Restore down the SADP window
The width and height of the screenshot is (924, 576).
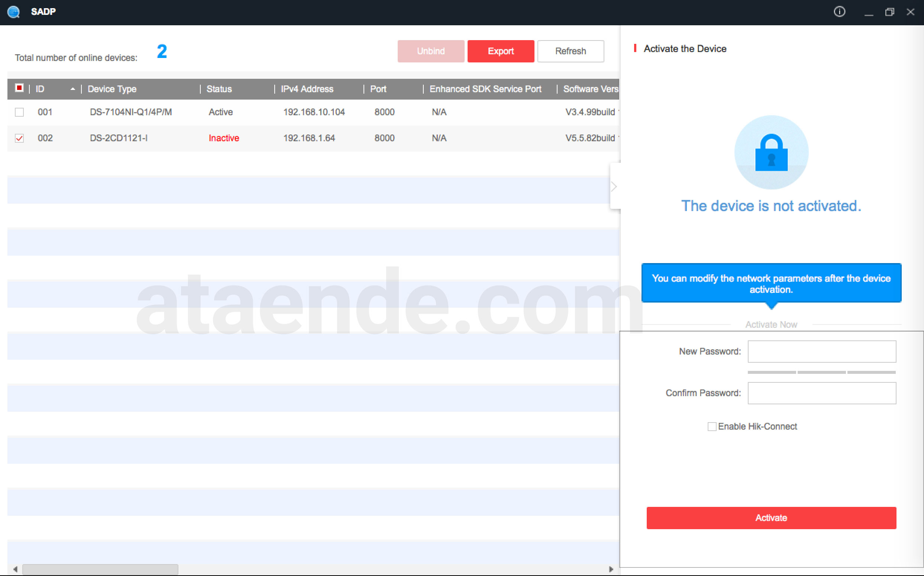coord(889,12)
